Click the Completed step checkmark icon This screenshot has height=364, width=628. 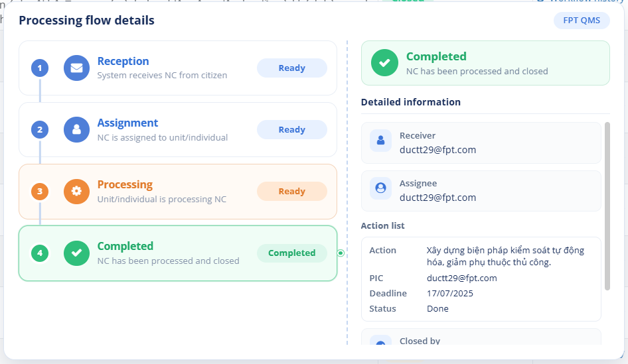coord(76,253)
